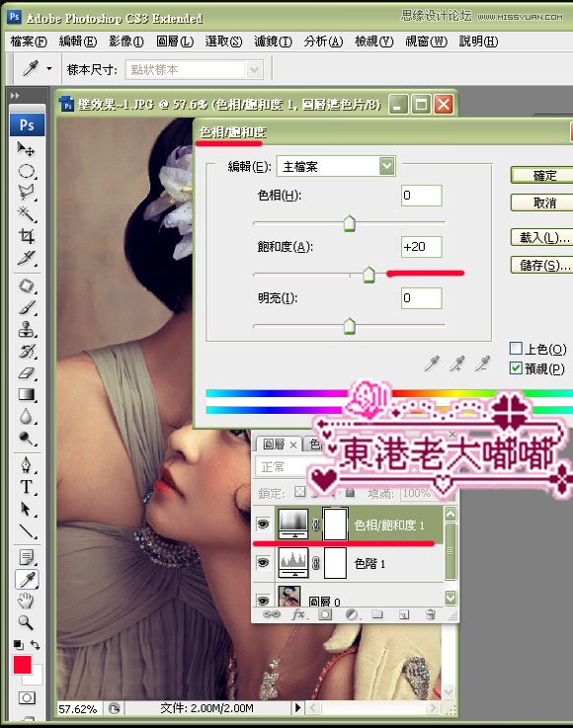Select the 色階 1 layer mask thumbnail
This screenshot has width=573, height=728.
[335, 563]
